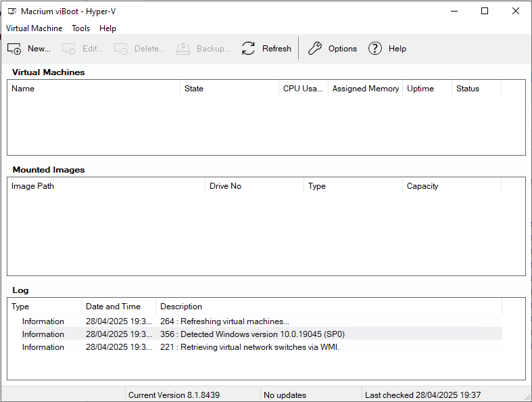Screen dimensions: 532x402
Task: Open the Help menu in the menu bar
Action: click(x=107, y=28)
